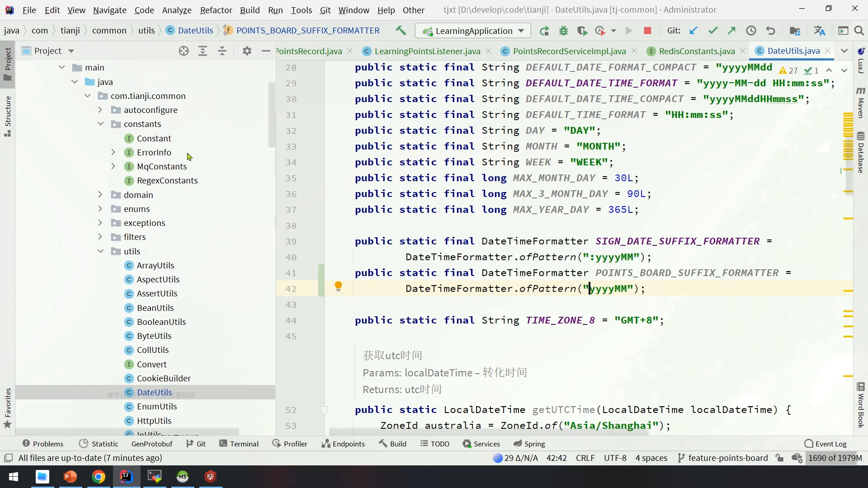The width and height of the screenshot is (868, 488).
Task: Show the intention lightbulb on line 42
Action: (338, 286)
